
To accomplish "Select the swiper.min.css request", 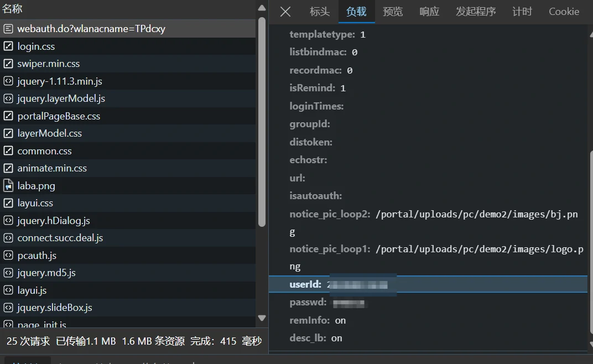I will pyautogui.click(x=49, y=64).
